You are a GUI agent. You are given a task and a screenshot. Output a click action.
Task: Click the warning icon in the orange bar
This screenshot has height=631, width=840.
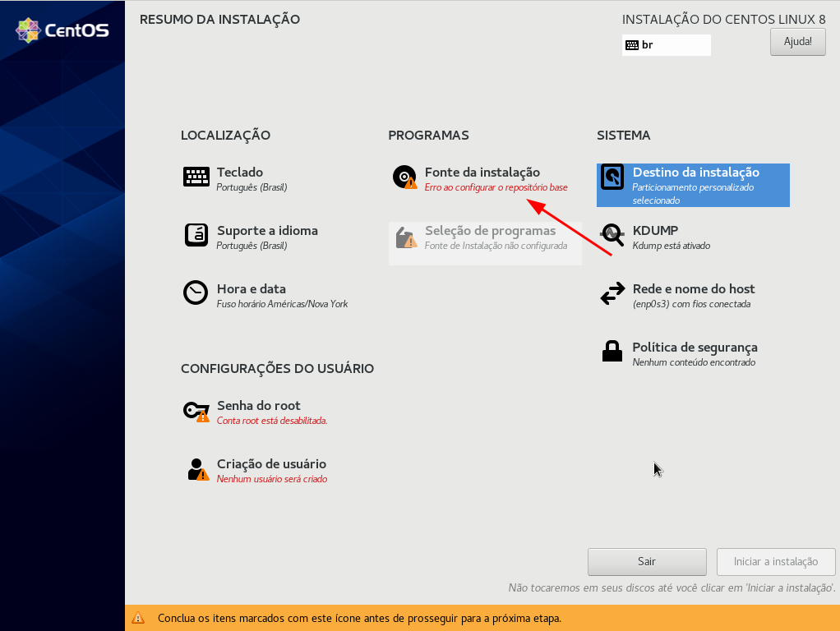click(x=138, y=618)
